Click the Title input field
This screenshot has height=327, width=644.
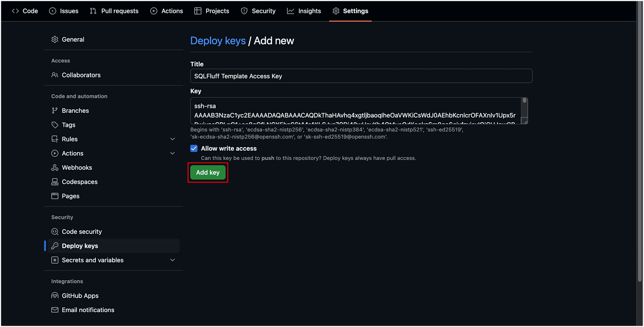361,76
